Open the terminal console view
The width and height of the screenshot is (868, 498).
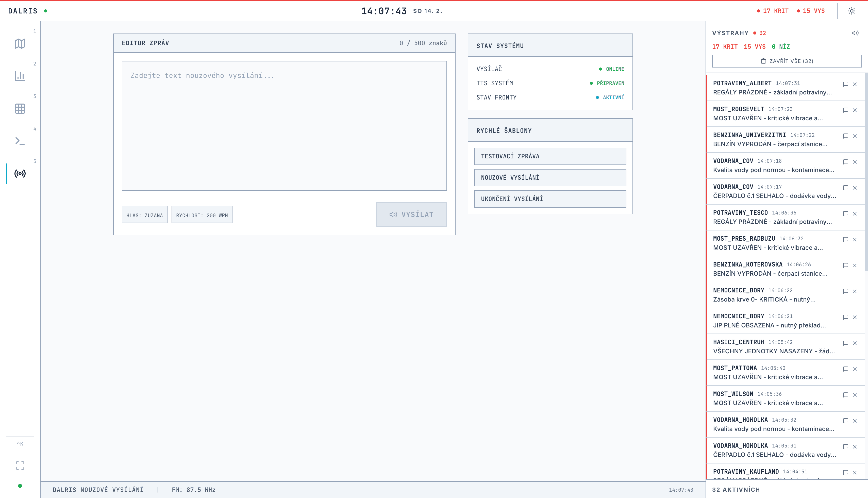click(20, 141)
